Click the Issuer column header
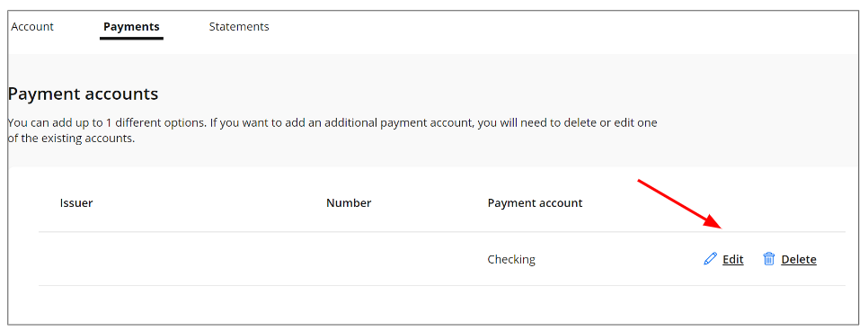This screenshot has height=331, width=868. pyautogui.click(x=76, y=203)
